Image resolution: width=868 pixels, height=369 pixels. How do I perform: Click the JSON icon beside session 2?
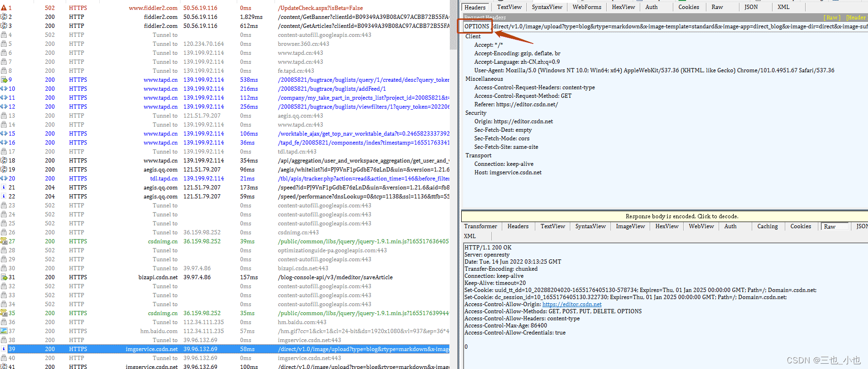tap(4, 17)
